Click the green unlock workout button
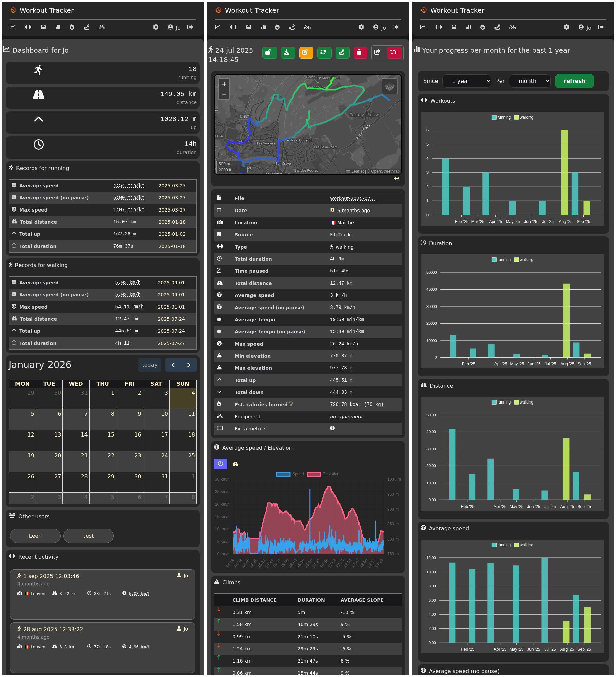Viewport: 616px width, 677px height. (269, 53)
